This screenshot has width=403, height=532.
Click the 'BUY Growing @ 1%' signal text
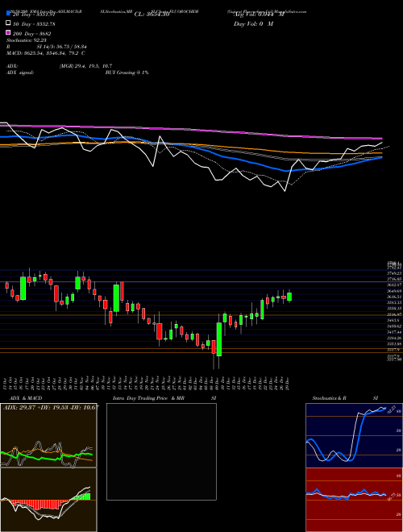(127, 73)
